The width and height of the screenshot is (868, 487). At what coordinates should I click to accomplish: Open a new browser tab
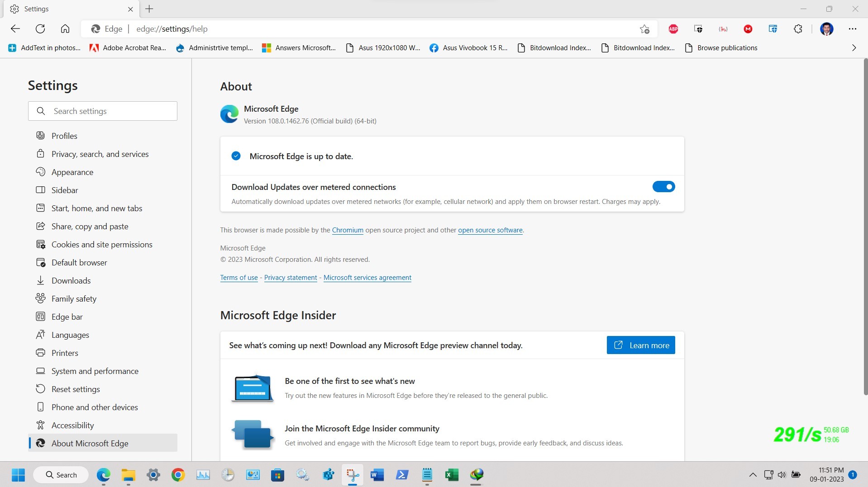[x=149, y=9]
